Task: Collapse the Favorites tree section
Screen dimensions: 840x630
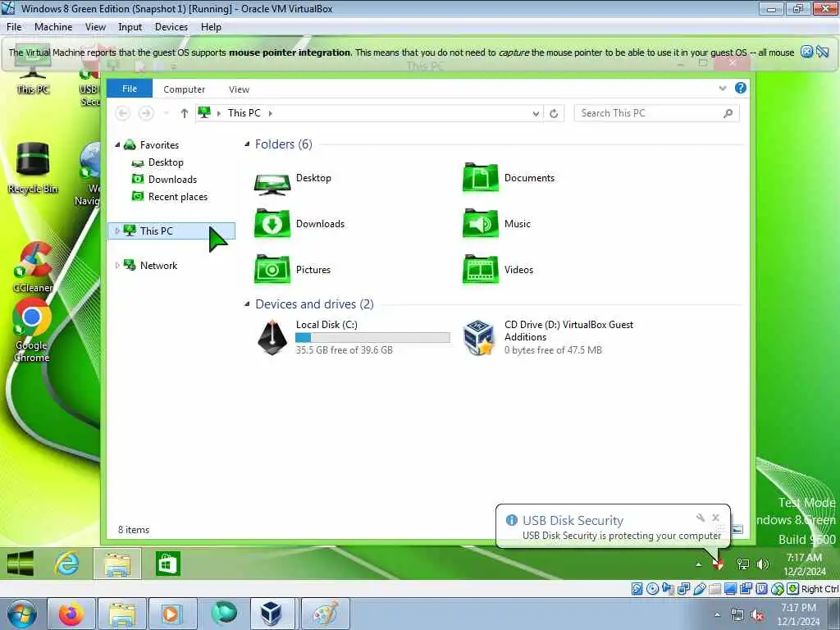Action: pyautogui.click(x=118, y=144)
